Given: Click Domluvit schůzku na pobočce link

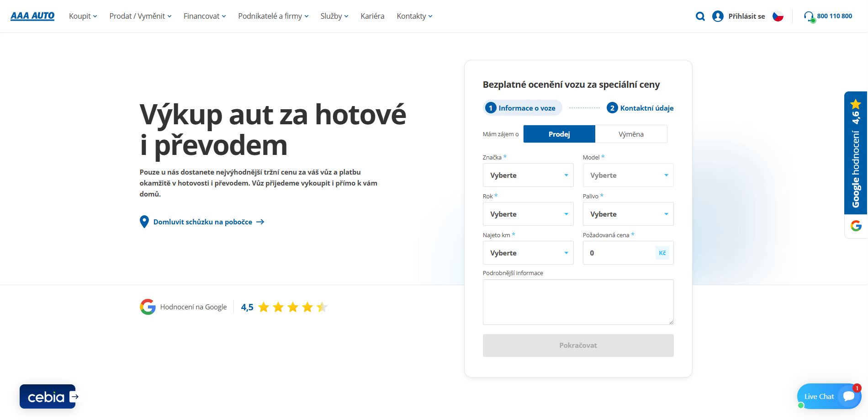Looking at the screenshot, I should tap(202, 222).
